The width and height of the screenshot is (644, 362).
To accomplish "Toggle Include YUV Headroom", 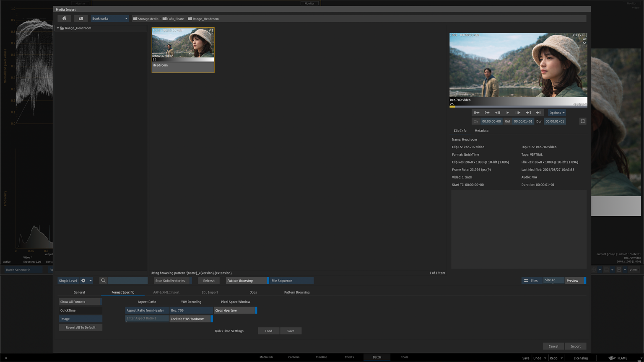I will coord(191,319).
